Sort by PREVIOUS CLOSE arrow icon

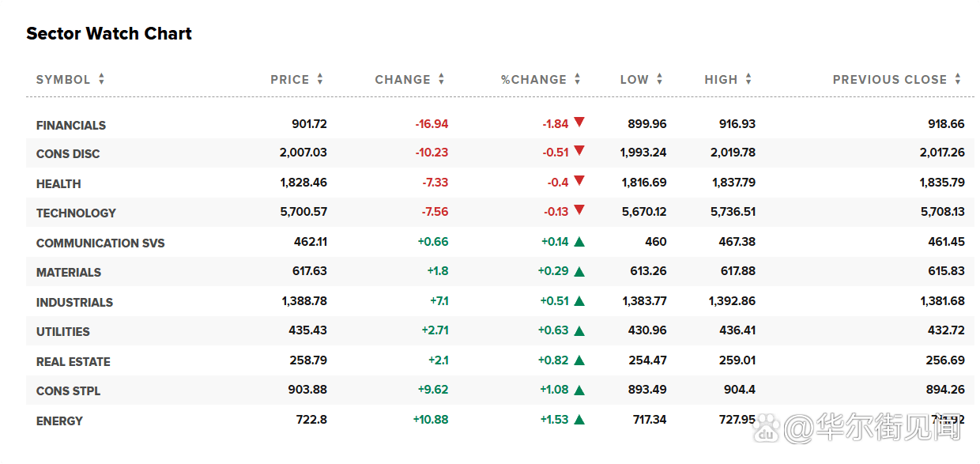[x=957, y=80]
